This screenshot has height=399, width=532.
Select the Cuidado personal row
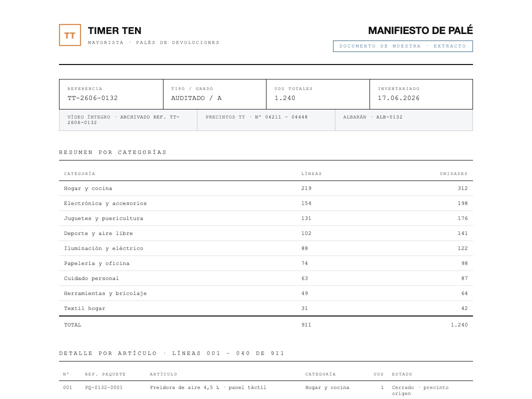(x=266, y=278)
